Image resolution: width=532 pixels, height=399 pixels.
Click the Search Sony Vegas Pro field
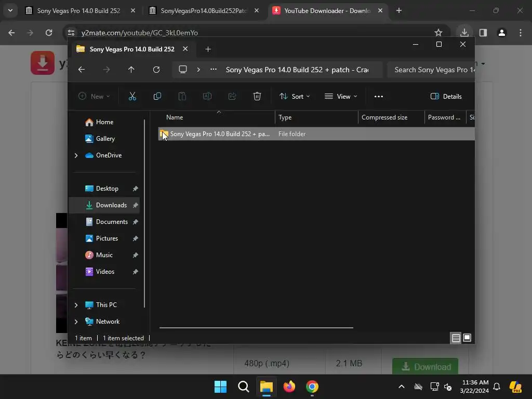[x=431, y=70]
